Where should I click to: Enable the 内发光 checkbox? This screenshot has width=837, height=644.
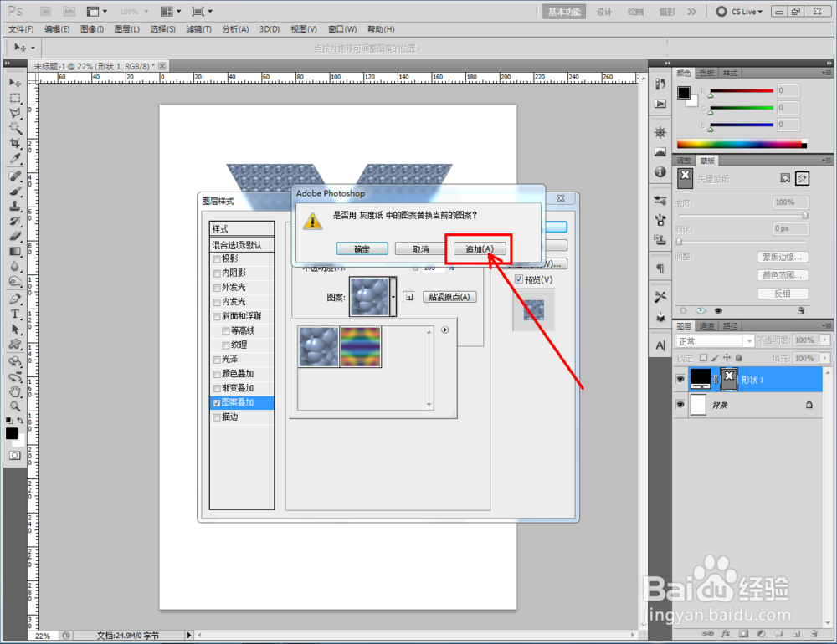click(217, 303)
